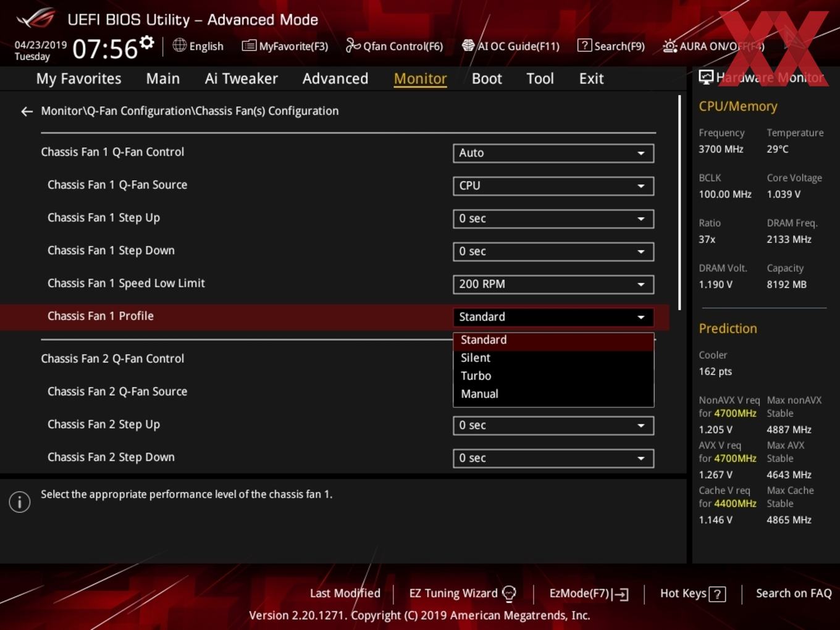Image resolution: width=840 pixels, height=630 pixels.
Task: Open Chassis Fan 1 Step Up dropdown
Action: (553, 219)
